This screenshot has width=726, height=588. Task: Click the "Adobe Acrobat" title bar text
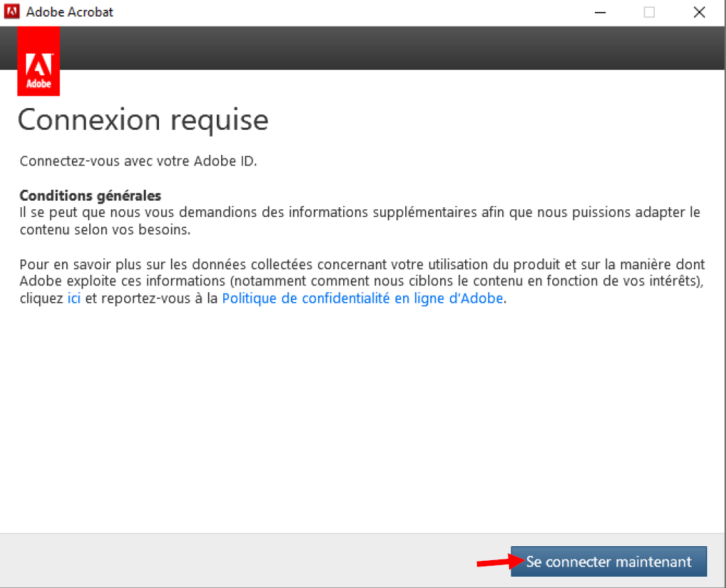tap(69, 12)
